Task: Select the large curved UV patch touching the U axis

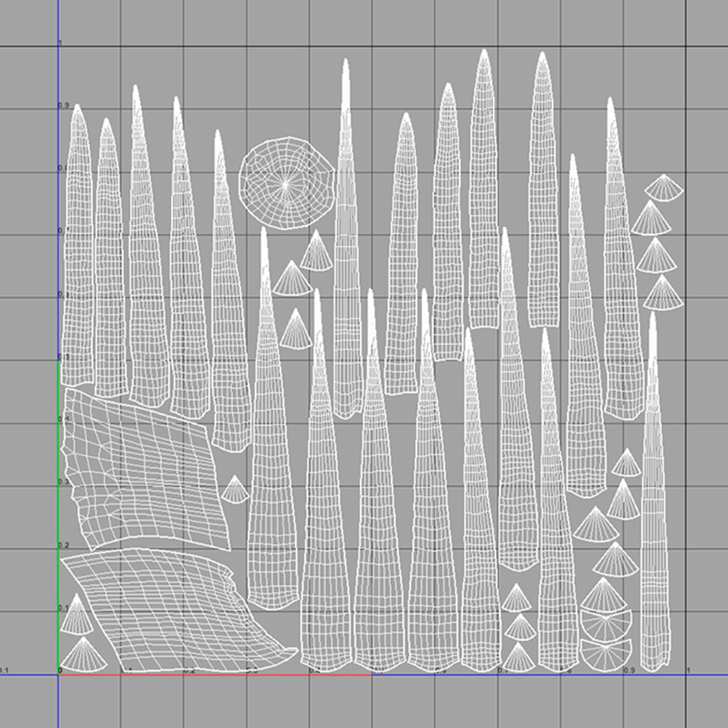Action: (x=179, y=610)
